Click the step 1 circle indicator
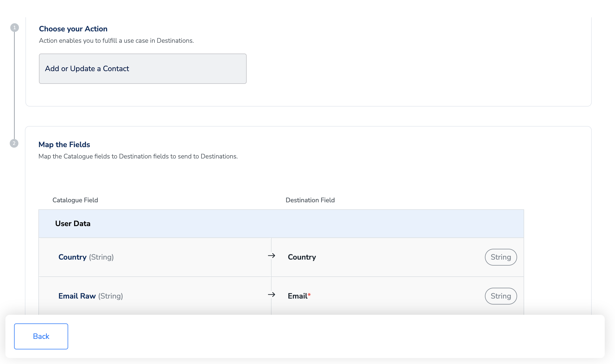The height and width of the screenshot is (364, 615). coord(15,28)
